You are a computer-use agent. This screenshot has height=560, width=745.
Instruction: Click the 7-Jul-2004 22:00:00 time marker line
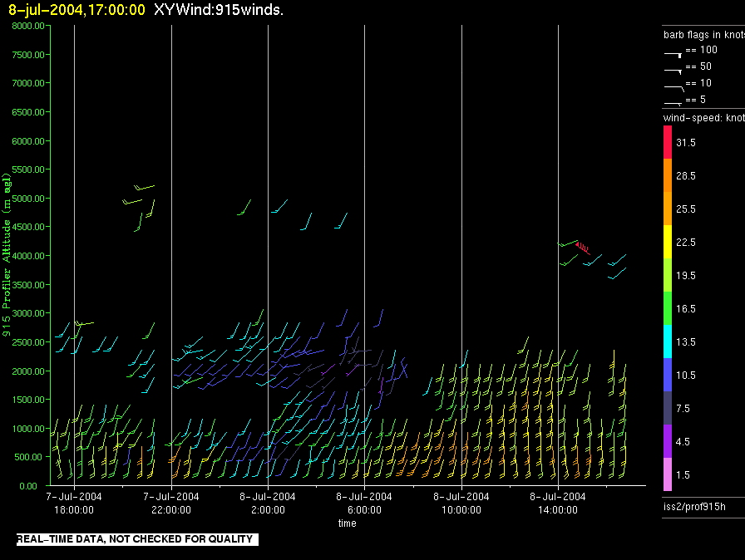(171, 255)
